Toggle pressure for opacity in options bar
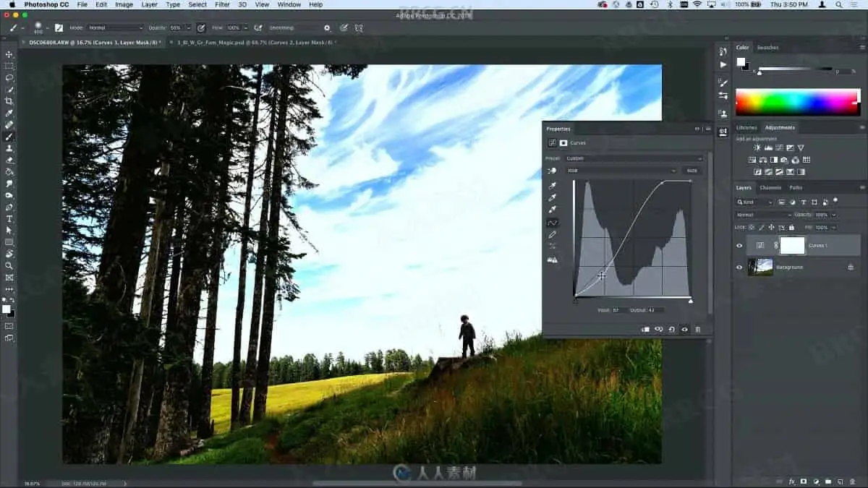Image resolution: width=868 pixels, height=488 pixels. click(200, 28)
